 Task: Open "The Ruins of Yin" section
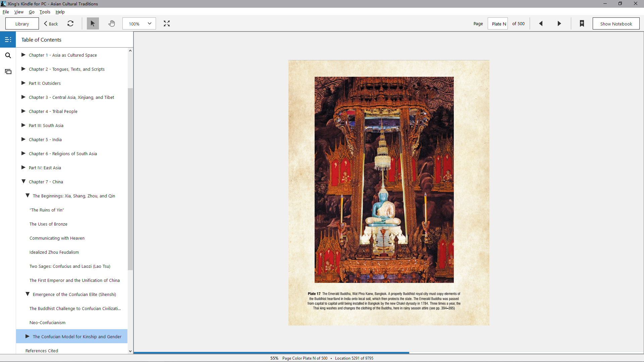tap(47, 210)
